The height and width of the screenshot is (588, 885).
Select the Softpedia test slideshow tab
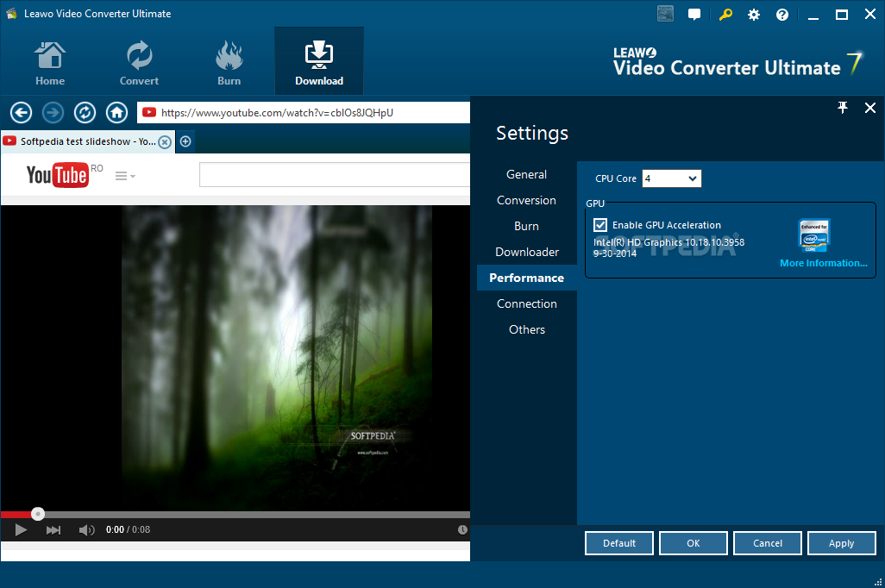coord(87,141)
